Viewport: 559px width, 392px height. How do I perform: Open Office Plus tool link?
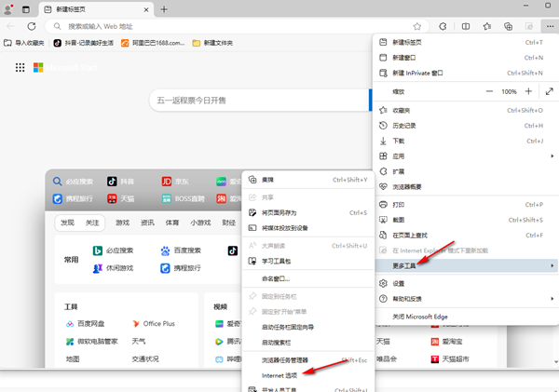click(x=154, y=324)
